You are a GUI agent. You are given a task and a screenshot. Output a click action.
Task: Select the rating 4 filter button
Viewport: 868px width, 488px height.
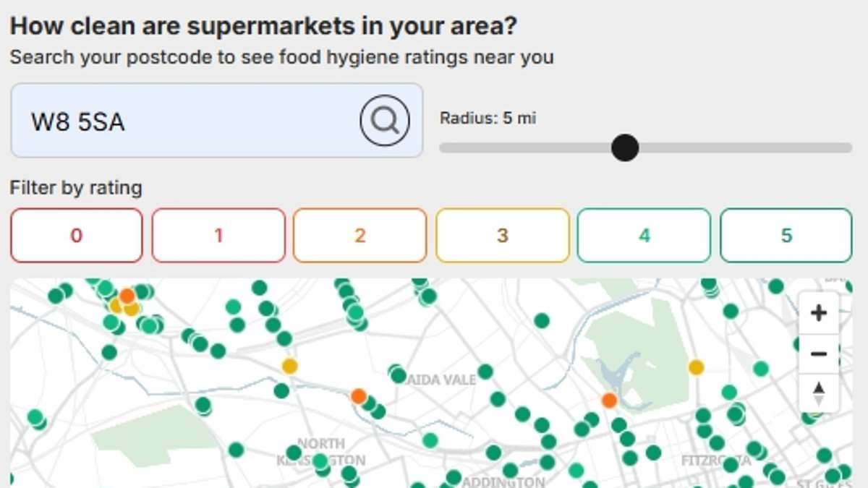click(x=643, y=235)
